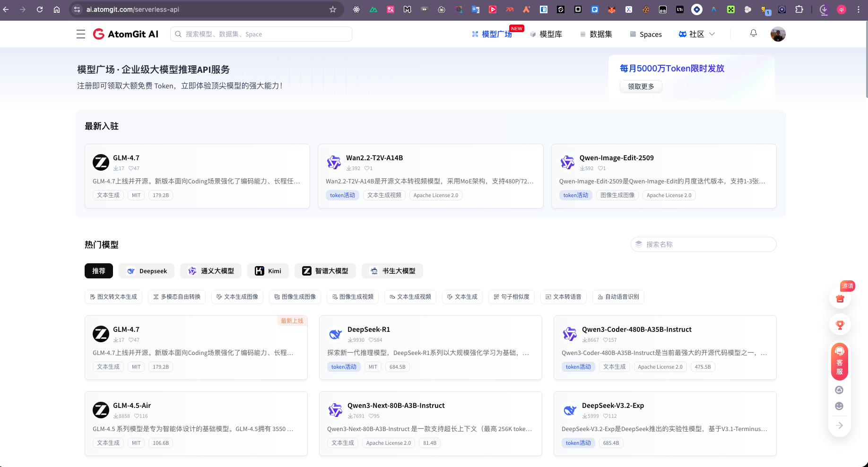
Task: Go to browser home page icon
Action: (57, 9)
